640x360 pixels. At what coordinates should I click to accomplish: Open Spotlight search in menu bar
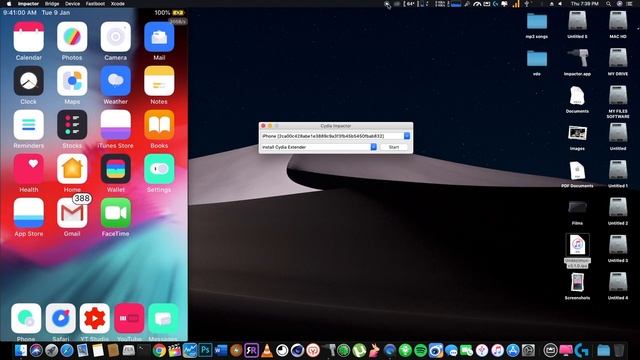[609, 4]
